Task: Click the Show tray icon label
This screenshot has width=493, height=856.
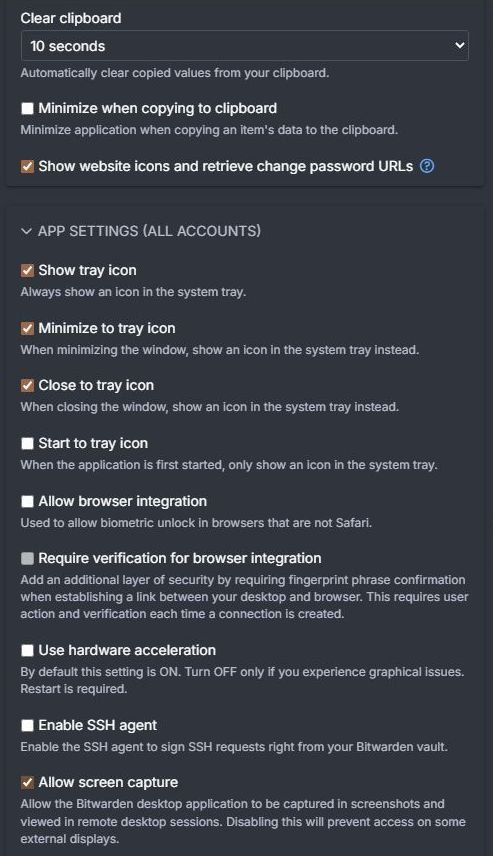Action: [87, 270]
